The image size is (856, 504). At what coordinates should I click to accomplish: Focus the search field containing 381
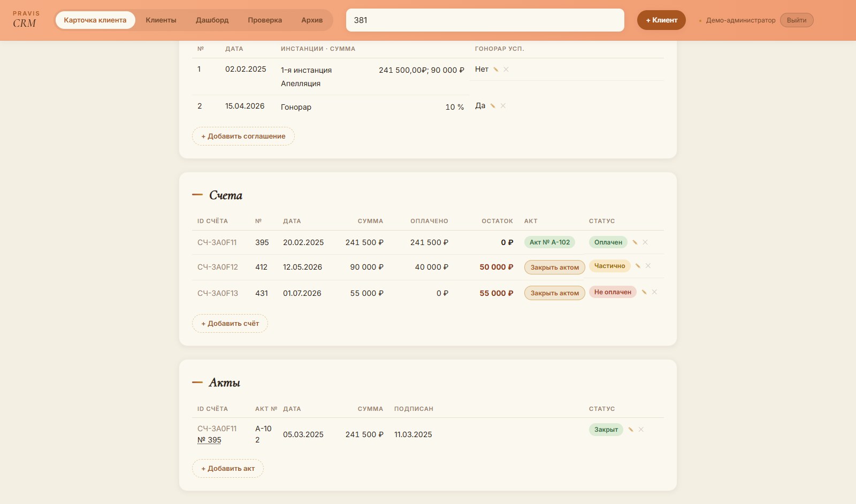[485, 20]
